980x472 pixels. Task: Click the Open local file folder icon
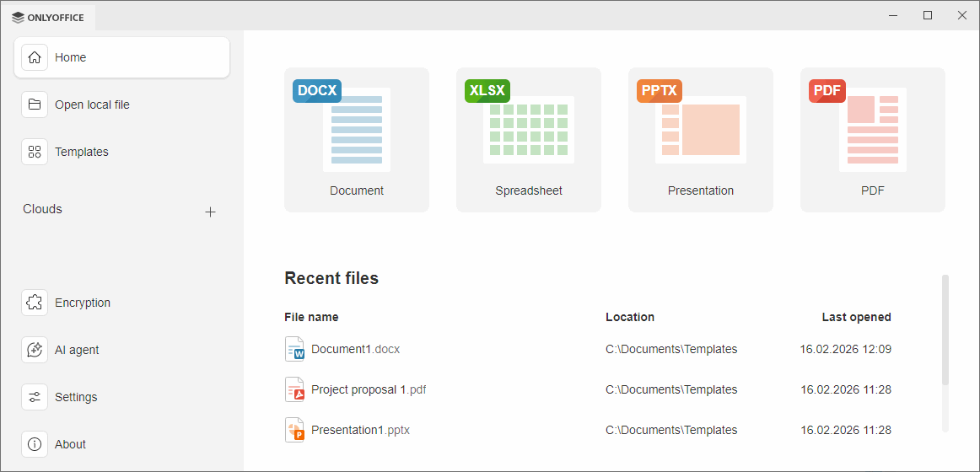35,105
